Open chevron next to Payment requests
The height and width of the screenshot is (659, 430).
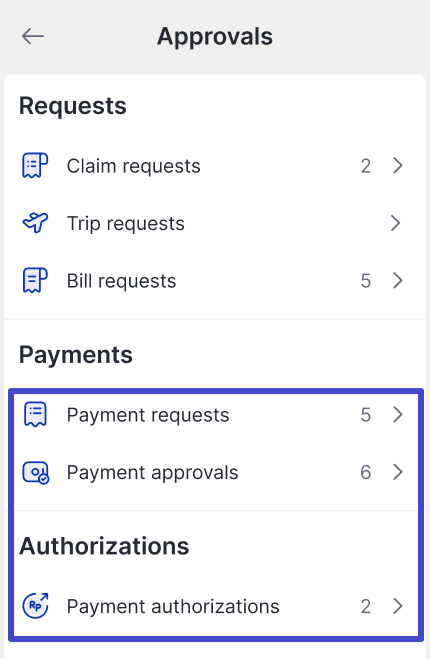[x=397, y=414]
